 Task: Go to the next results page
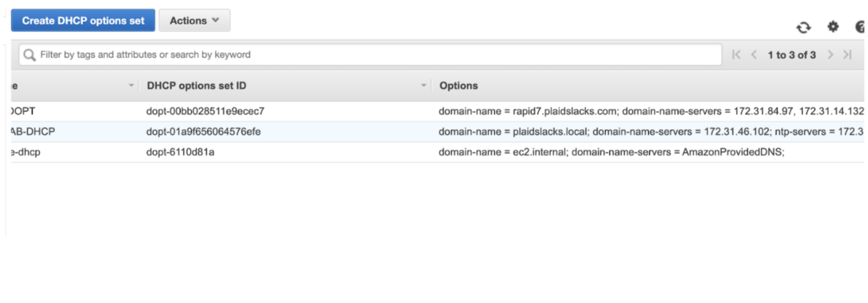click(x=831, y=55)
